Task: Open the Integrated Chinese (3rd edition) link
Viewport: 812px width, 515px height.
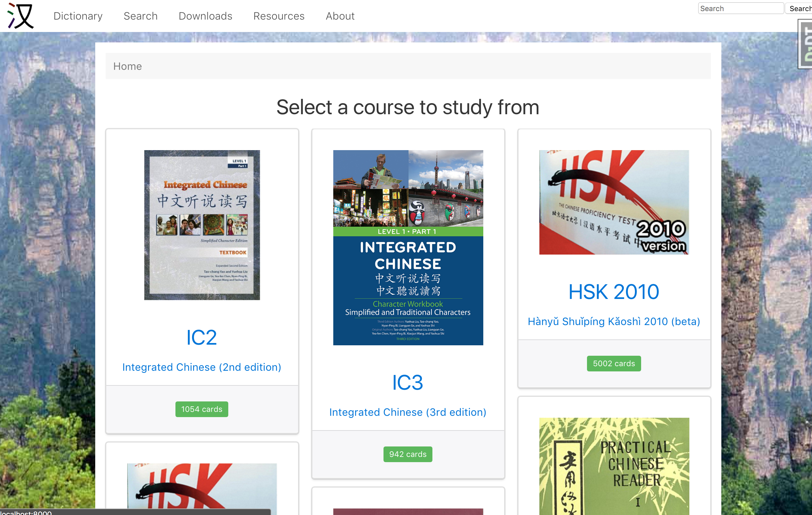Action: point(408,412)
